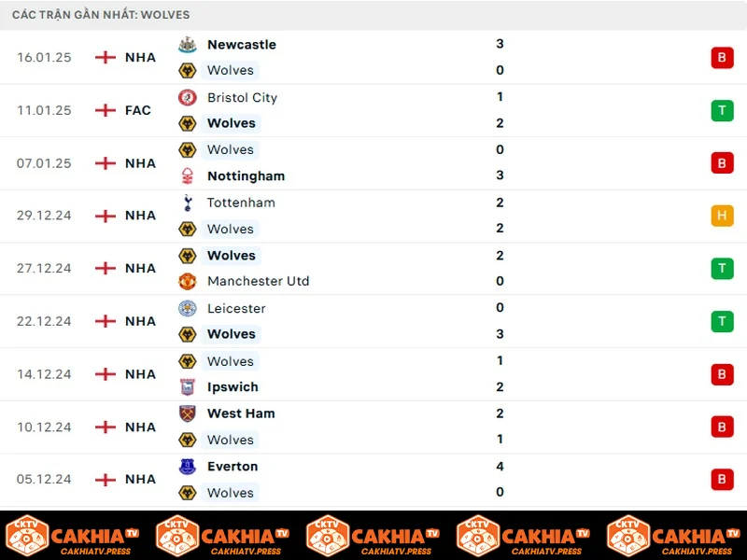Click the green T badge for Leicester match
The height and width of the screenshot is (560, 747).
coord(722,321)
